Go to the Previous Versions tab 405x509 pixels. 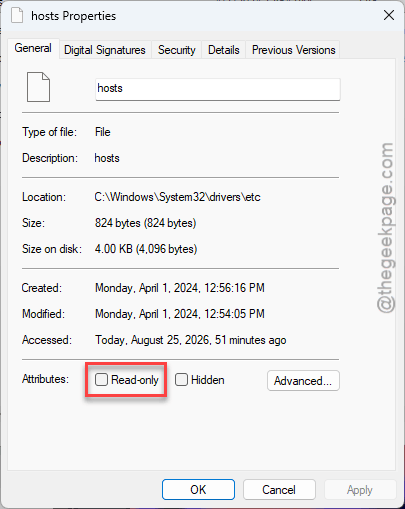point(293,50)
